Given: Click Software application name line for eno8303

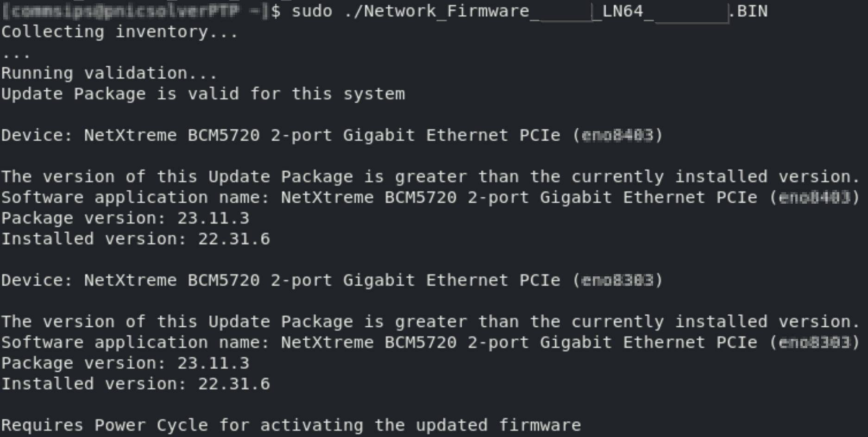Looking at the screenshot, I should pyautogui.click(x=430, y=343).
